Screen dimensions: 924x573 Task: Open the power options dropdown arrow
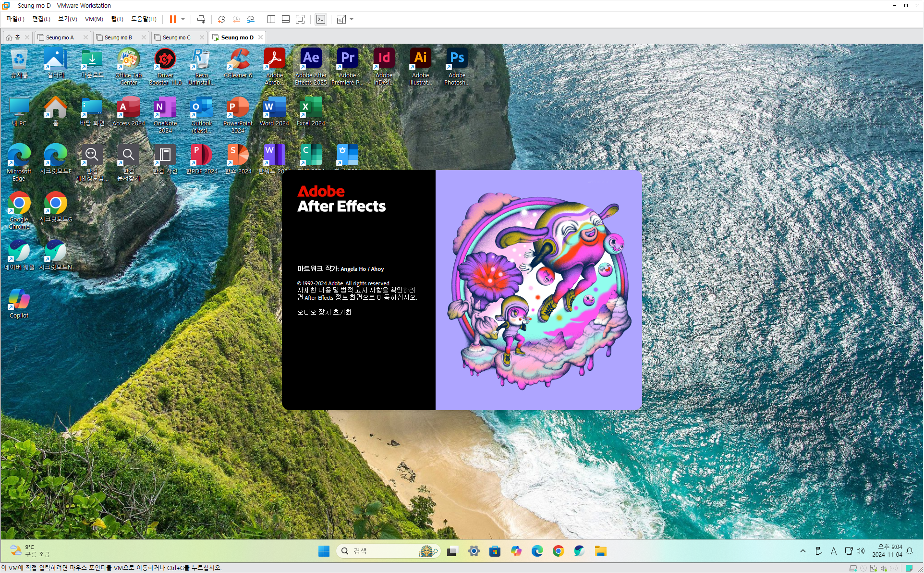[183, 19]
